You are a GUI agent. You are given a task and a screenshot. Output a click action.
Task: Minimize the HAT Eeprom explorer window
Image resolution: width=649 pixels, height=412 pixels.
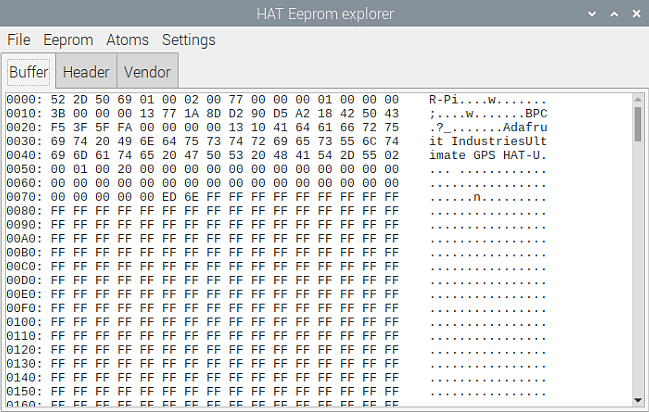pos(592,14)
